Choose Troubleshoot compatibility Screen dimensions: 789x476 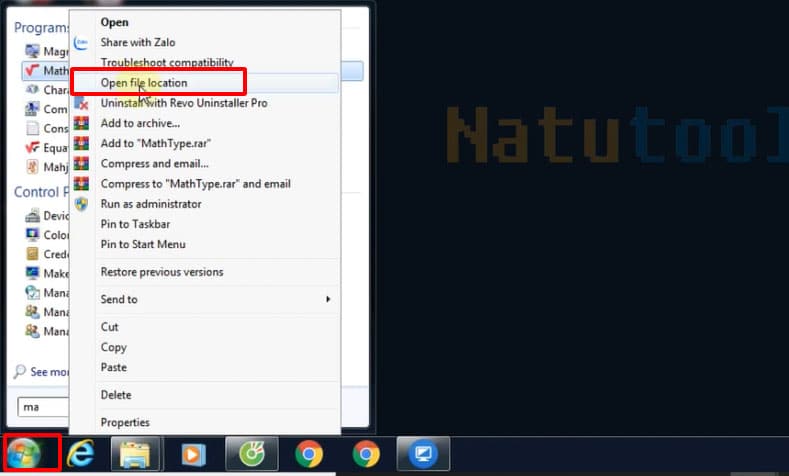[x=167, y=62]
